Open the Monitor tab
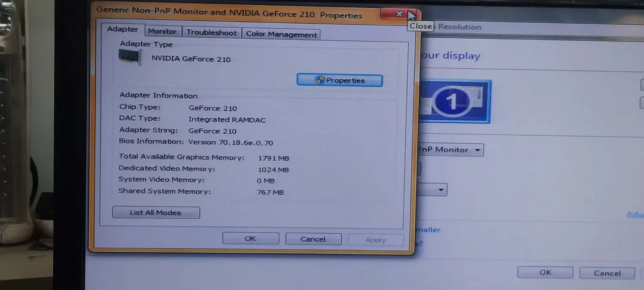The width and height of the screenshot is (644, 290). (x=162, y=31)
